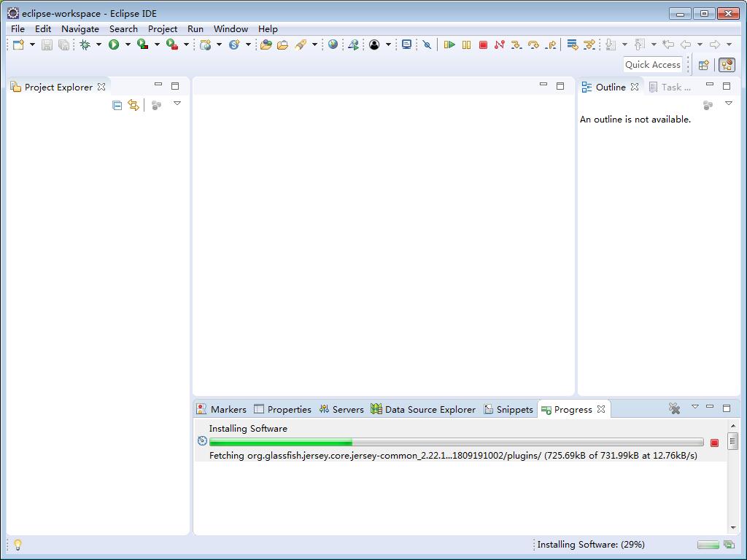Open the Outline View Menu triangle
Image resolution: width=747 pixels, height=560 pixels.
pyautogui.click(x=729, y=104)
